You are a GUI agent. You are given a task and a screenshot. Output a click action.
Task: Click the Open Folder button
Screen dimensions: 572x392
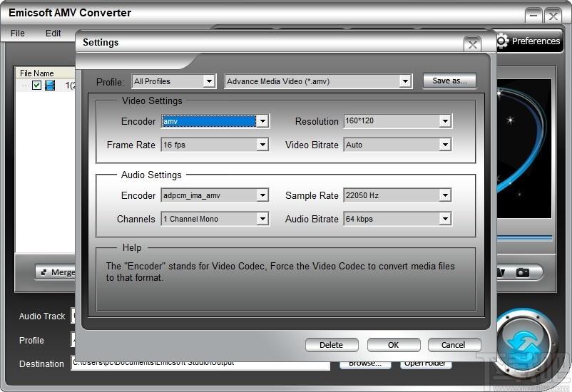coord(425,364)
